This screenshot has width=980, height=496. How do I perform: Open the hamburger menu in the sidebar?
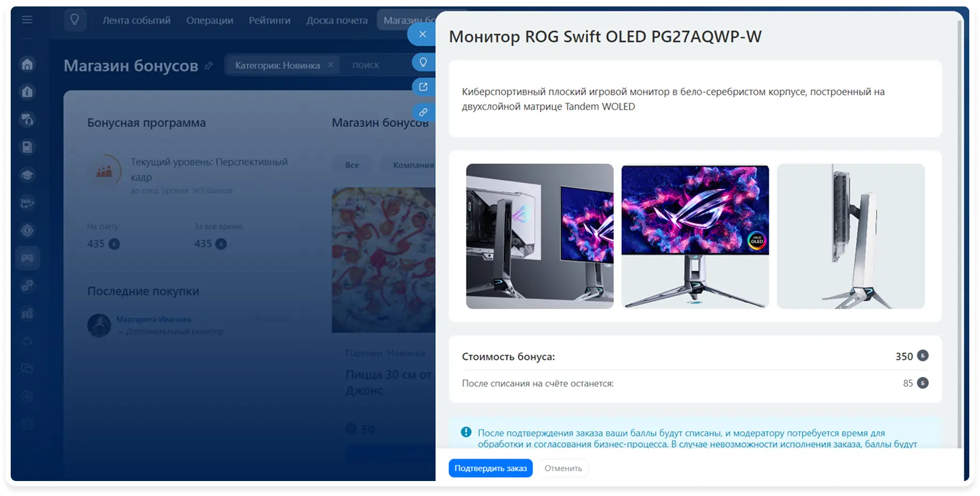point(27,20)
